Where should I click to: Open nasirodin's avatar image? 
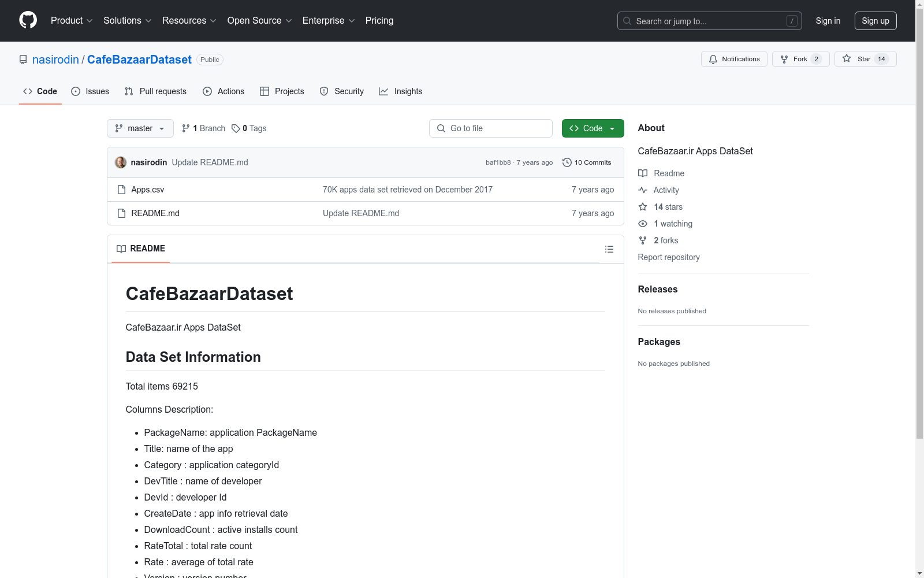point(121,162)
